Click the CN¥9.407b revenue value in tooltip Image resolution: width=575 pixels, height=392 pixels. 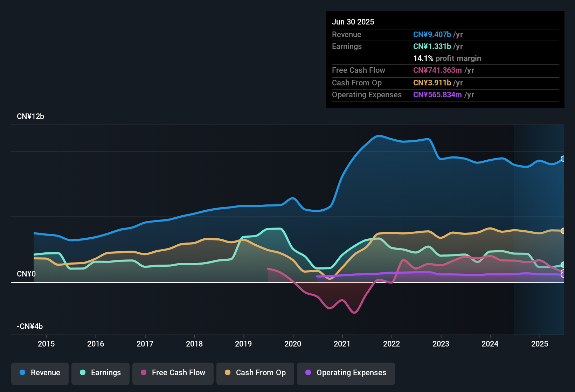pos(432,35)
